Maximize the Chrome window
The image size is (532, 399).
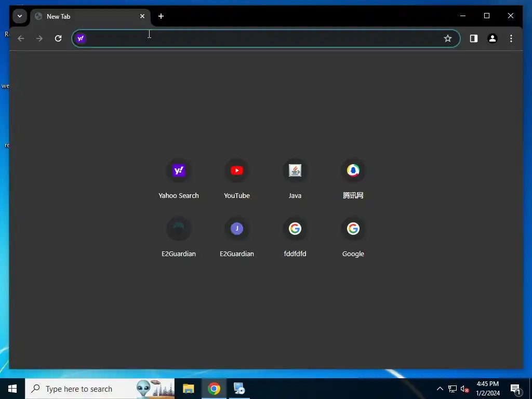point(486,16)
